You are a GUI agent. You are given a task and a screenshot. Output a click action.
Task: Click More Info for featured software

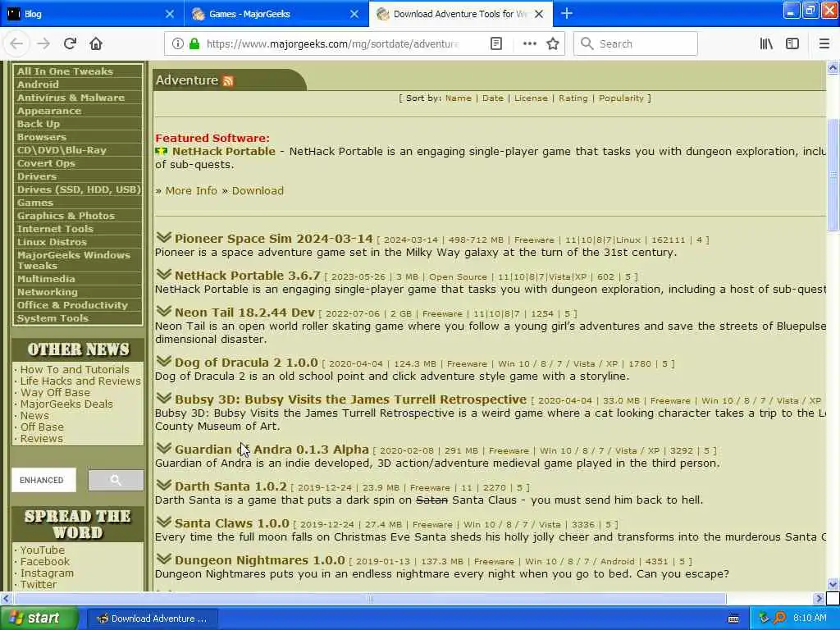click(x=191, y=190)
